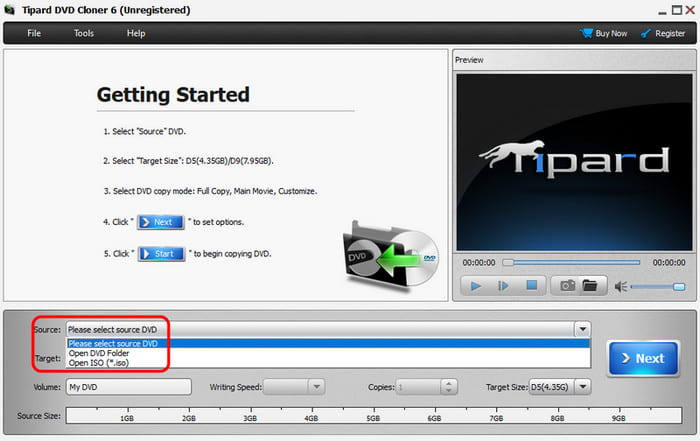Screen dimensions: 700x441
Task: Click the Register link
Action: point(663,33)
